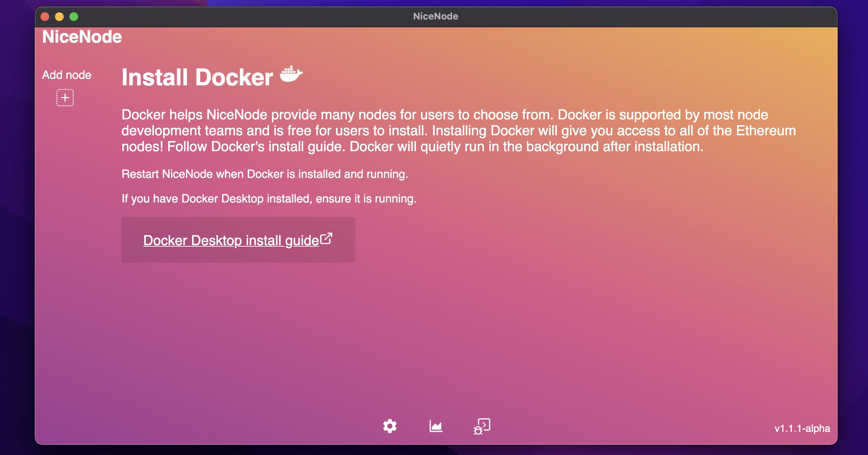Click the dashed square plus icon under Add node

(65, 97)
